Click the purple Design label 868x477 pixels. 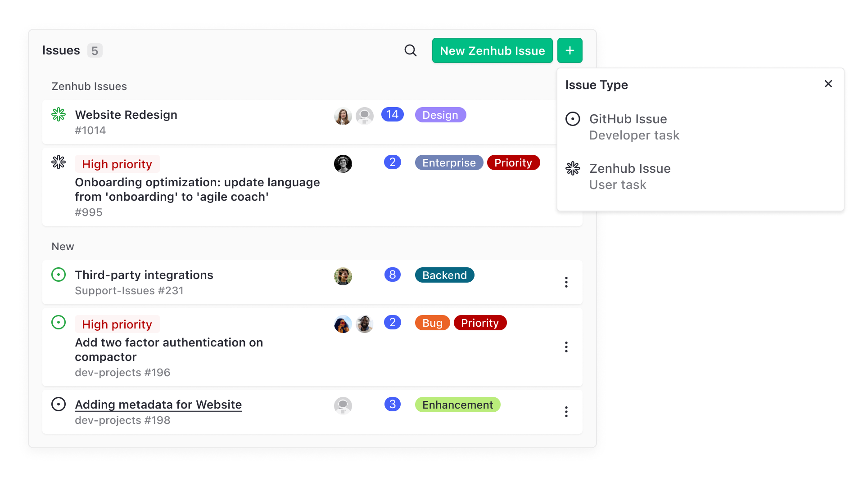coord(440,115)
